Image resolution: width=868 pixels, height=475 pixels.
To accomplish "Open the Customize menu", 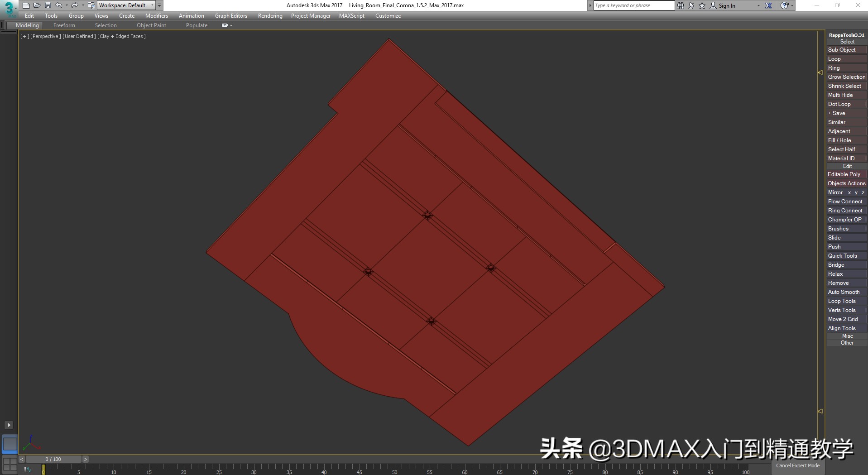I will tap(388, 16).
